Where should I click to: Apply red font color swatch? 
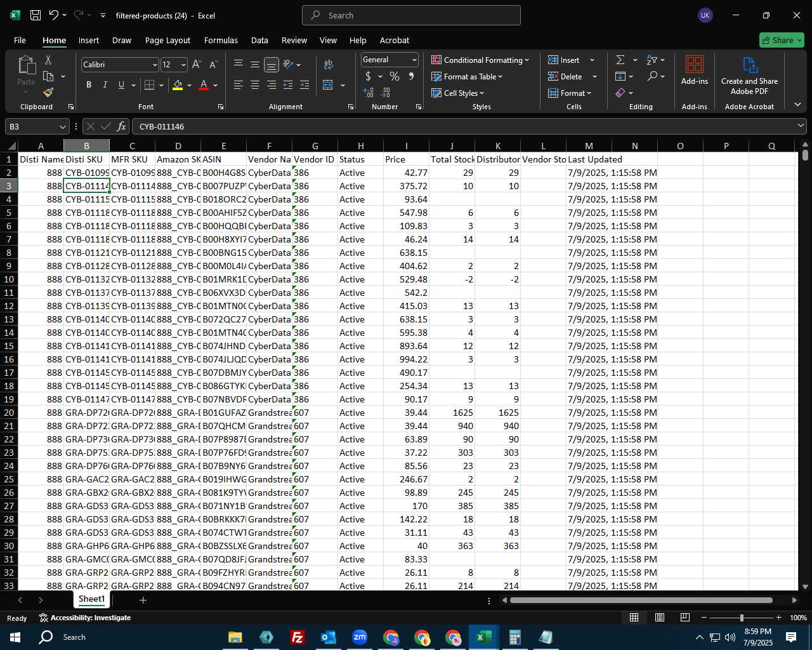click(204, 85)
